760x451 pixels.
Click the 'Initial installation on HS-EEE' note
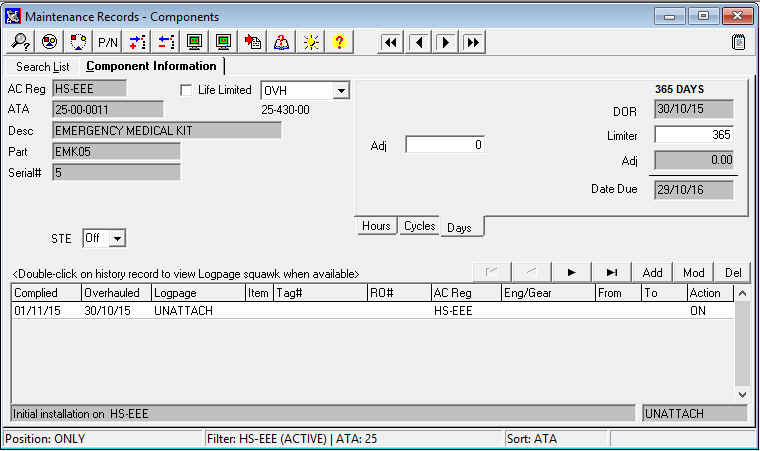click(x=323, y=414)
